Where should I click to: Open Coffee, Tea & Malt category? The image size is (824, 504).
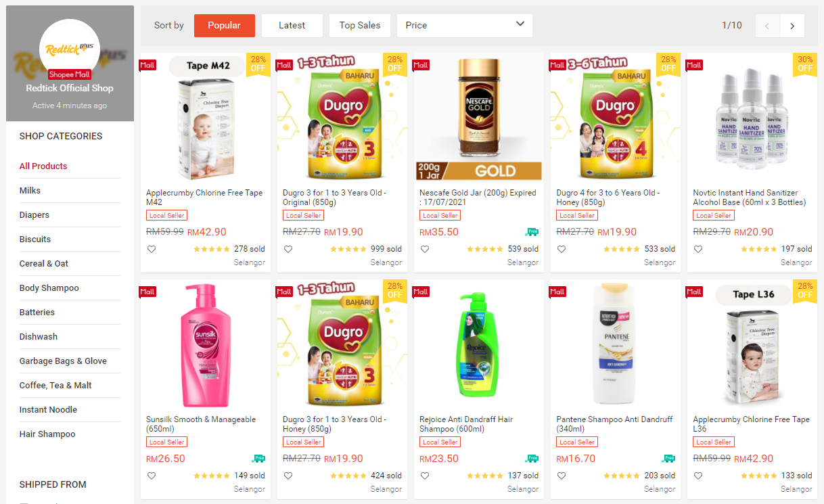click(55, 386)
